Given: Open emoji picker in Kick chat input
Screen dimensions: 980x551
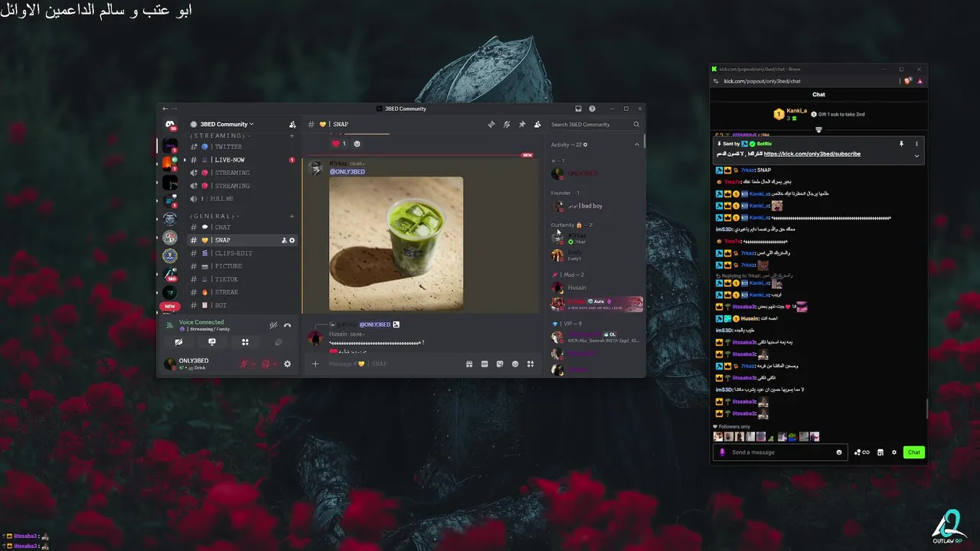Looking at the screenshot, I should [x=839, y=452].
